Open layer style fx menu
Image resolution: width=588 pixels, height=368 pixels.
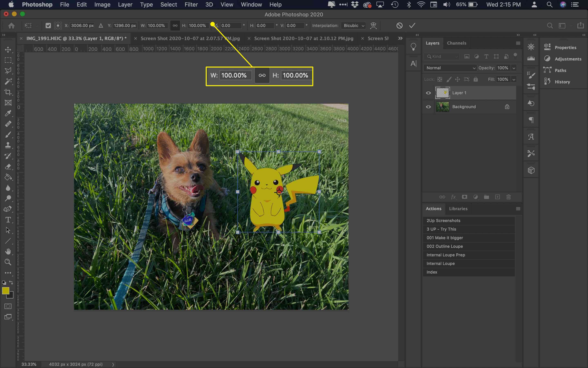point(453,197)
